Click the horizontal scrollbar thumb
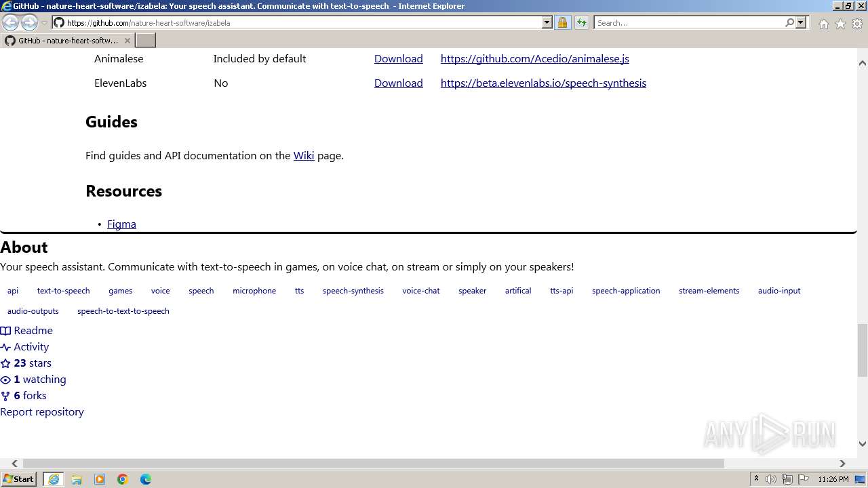This screenshot has height=488, width=868. point(373,464)
